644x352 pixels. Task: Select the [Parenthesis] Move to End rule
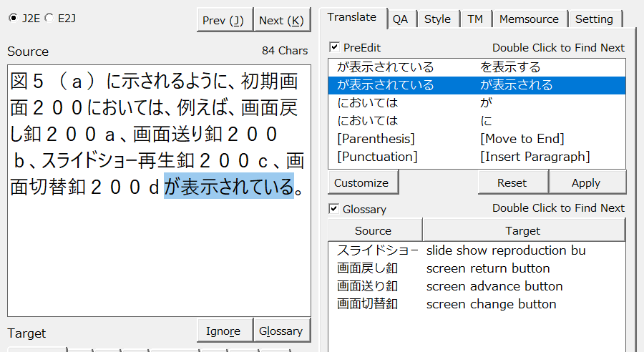[476, 139]
